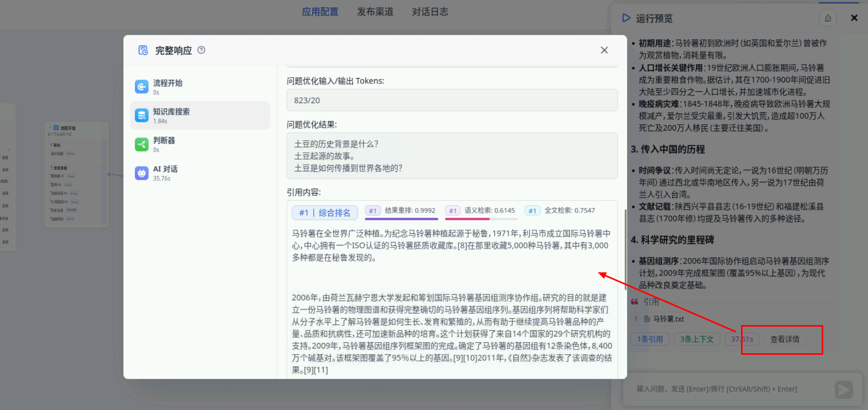Click the 完整响应 title icon
This screenshot has width=868, height=410.
(143, 50)
